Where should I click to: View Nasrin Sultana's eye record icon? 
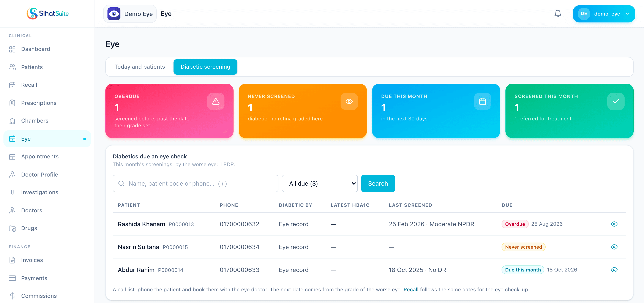[x=614, y=247]
